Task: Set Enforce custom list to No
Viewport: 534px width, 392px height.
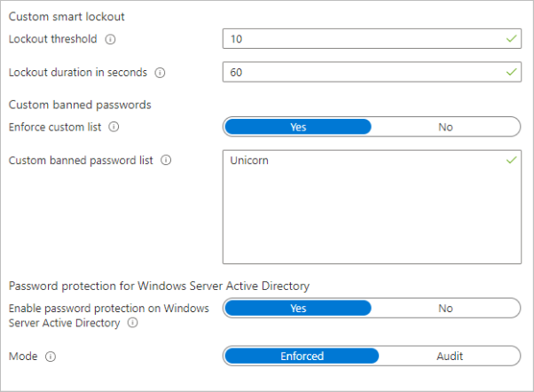Action: [x=445, y=127]
